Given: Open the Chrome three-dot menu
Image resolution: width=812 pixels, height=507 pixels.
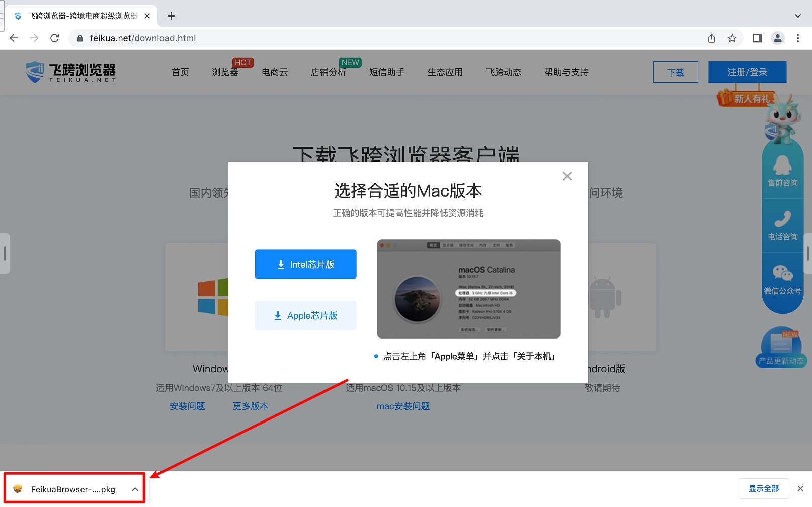Looking at the screenshot, I should pos(798,38).
